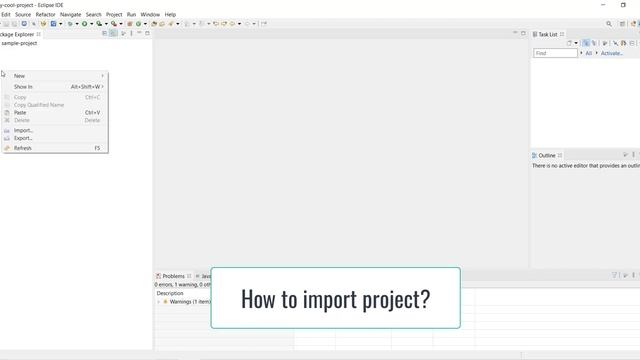This screenshot has width=640, height=360.
Task: Open the Package Explorer view menu
Action: point(131,33)
